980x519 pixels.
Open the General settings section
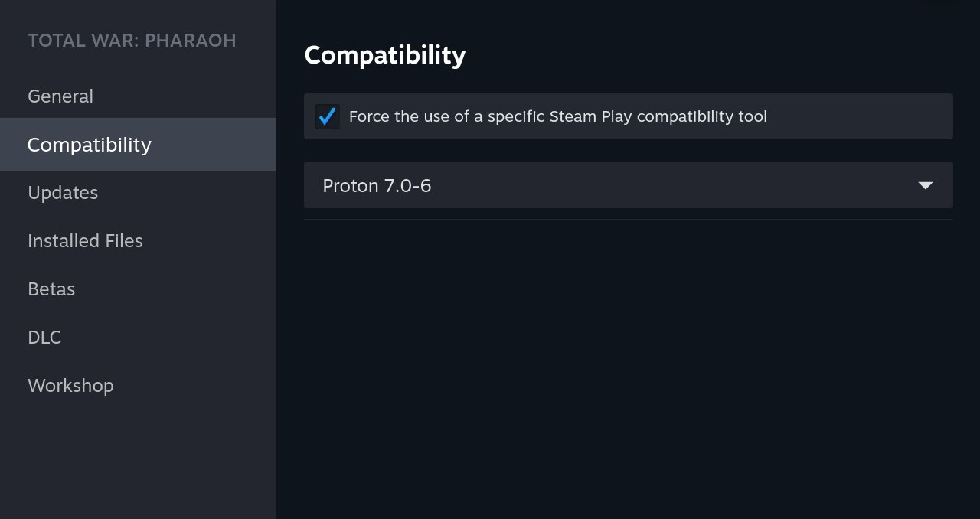tap(60, 96)
